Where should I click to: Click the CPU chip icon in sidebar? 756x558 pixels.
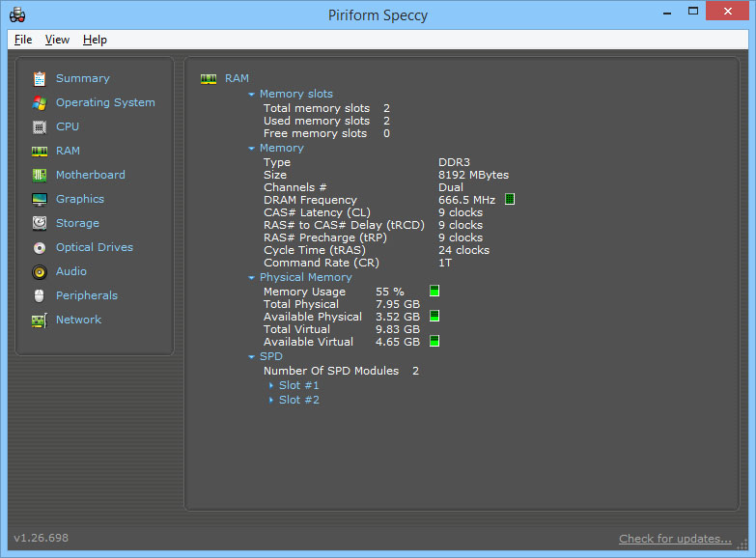[39, 126]
